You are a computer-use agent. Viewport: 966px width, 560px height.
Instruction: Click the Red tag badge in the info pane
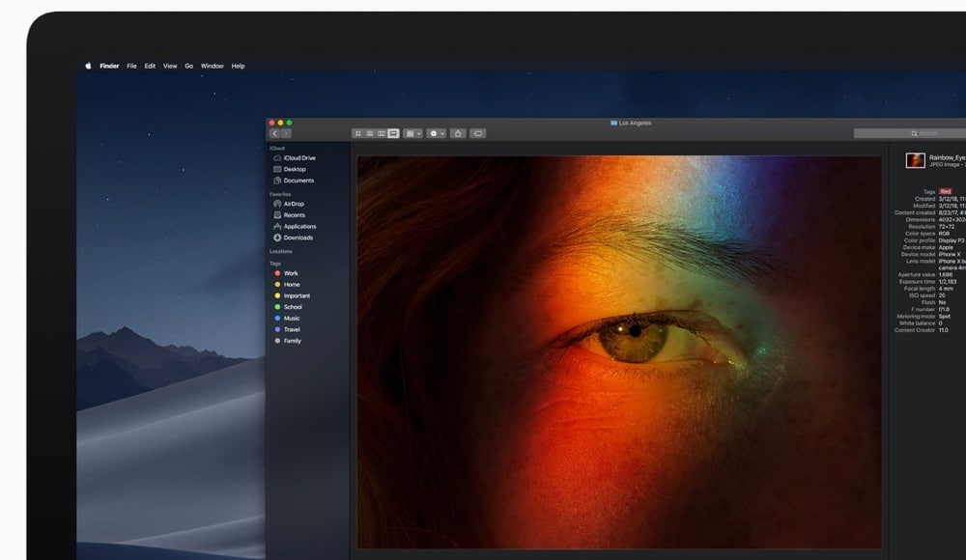coord(946,191)
